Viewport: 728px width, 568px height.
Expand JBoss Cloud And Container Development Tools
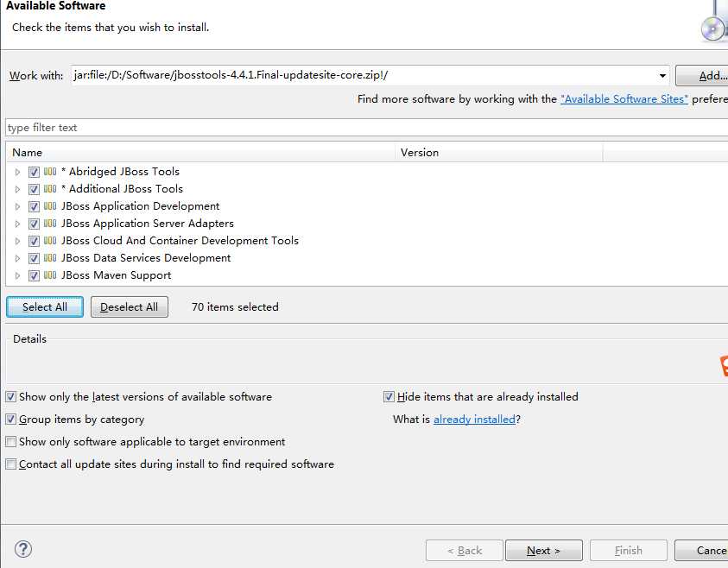[17, 241]
